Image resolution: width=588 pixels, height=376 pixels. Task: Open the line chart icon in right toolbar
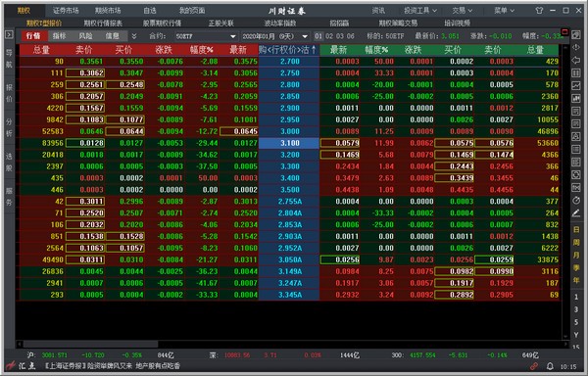(576, 86)
